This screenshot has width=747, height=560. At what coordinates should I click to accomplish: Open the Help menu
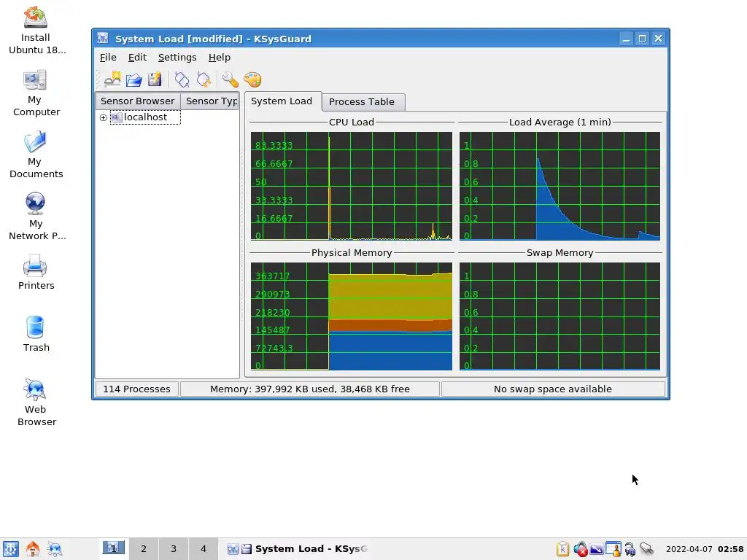[x=219, y=57]
